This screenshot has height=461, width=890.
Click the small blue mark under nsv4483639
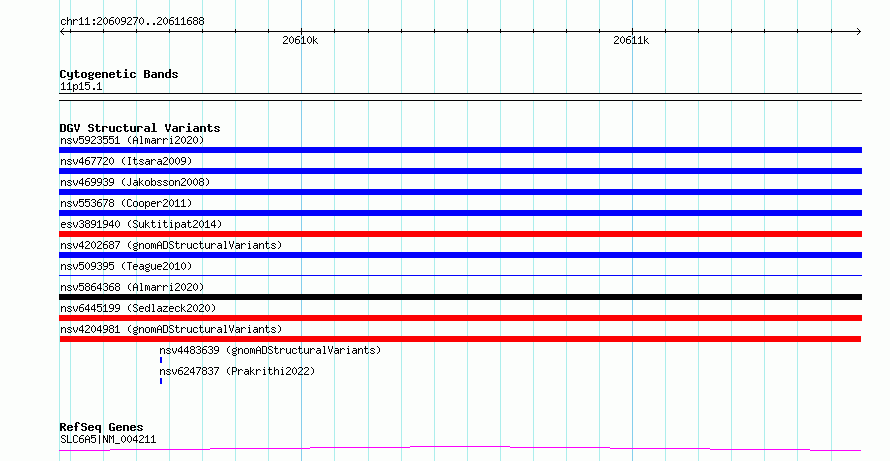coord(161,360)
